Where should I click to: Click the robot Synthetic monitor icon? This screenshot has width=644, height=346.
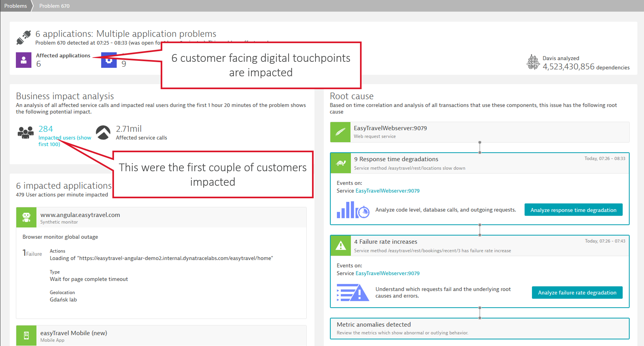pos(26,217)
